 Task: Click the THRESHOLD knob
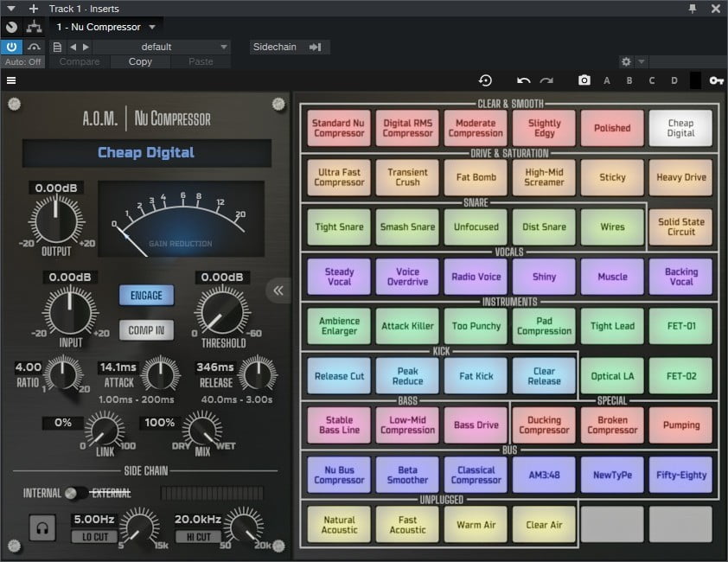click(x=222, y=312)
